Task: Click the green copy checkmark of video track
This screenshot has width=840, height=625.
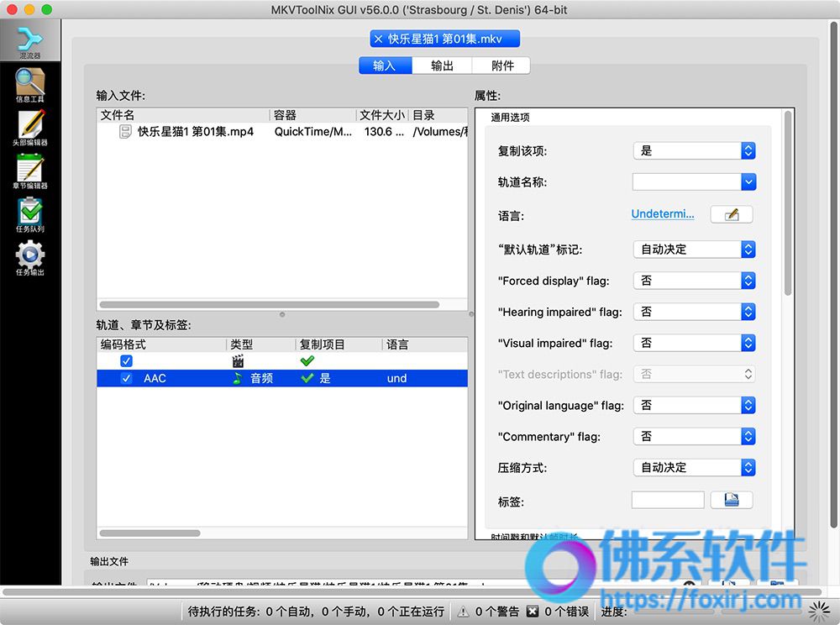Action: (x=307, y=361)
